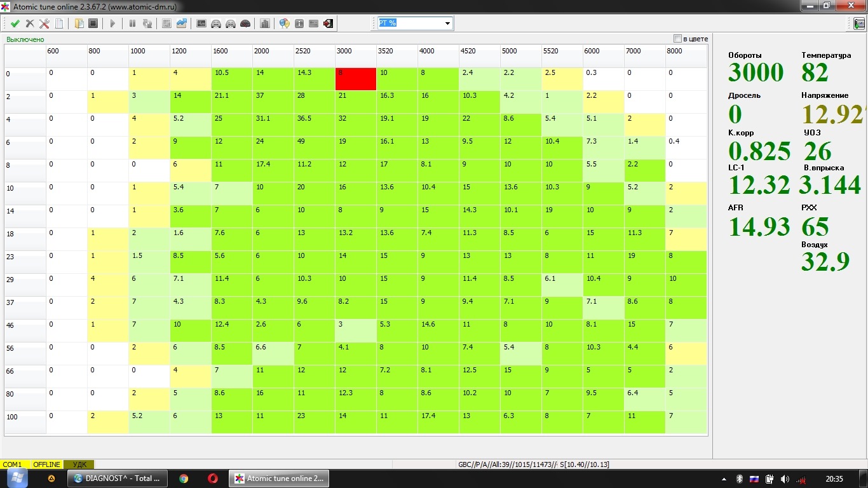Open the info toolbar icon
Image resolution: width=868 pixels, height=488 pixels.
tap(299, 24)
